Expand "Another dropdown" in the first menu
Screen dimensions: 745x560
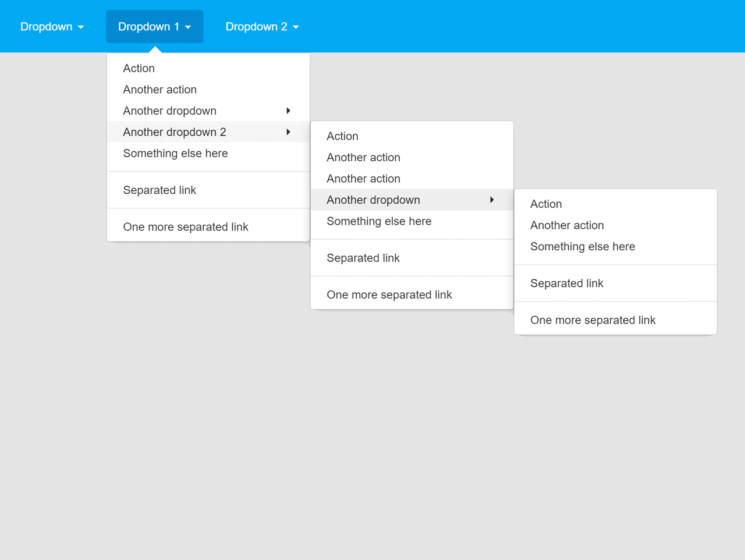point(169,111)
